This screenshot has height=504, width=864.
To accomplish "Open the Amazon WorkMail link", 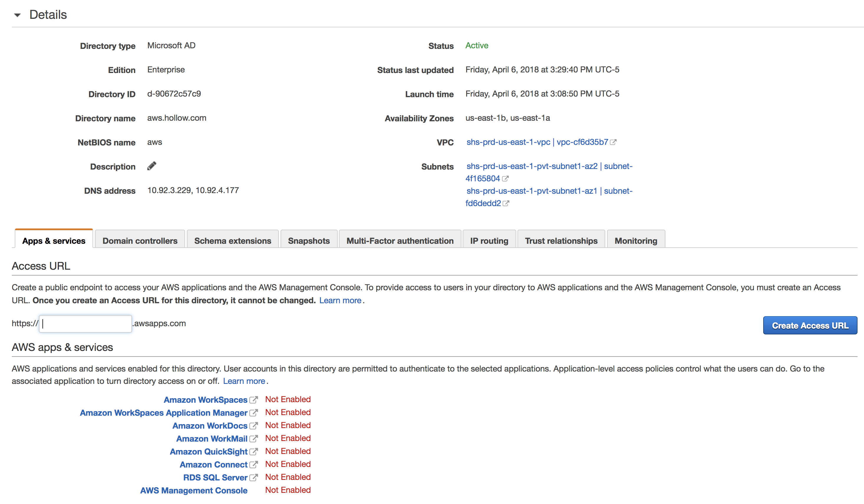I will tap(212, 439).
